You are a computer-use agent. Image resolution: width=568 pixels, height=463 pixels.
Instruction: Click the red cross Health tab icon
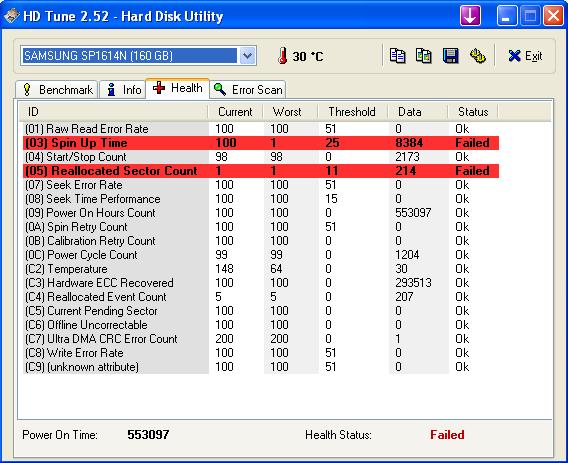pyautogui.click(x=159, y=88)
